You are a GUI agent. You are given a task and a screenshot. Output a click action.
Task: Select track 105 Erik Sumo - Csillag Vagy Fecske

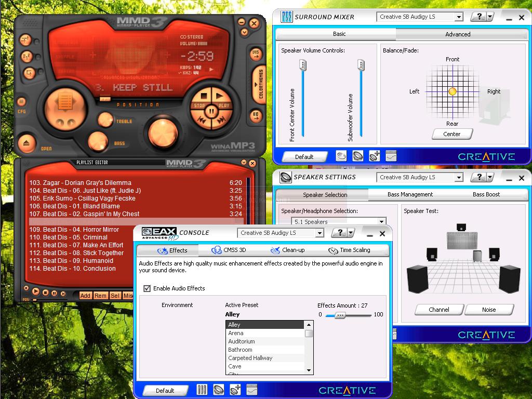(x=136, y=198)
